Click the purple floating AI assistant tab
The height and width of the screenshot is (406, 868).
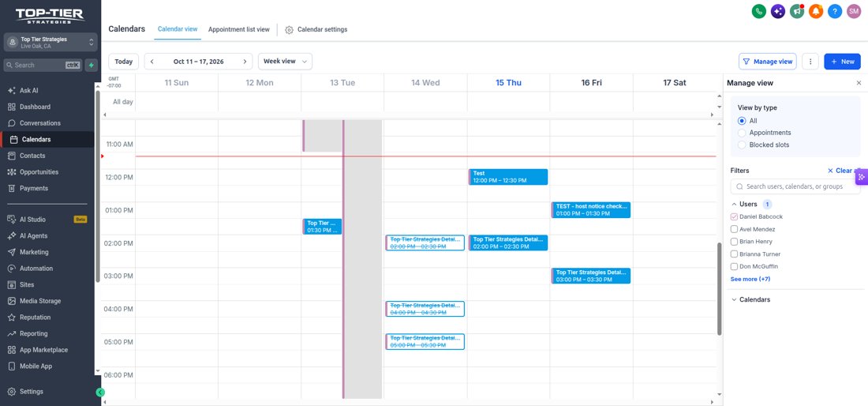click(862, 177)
